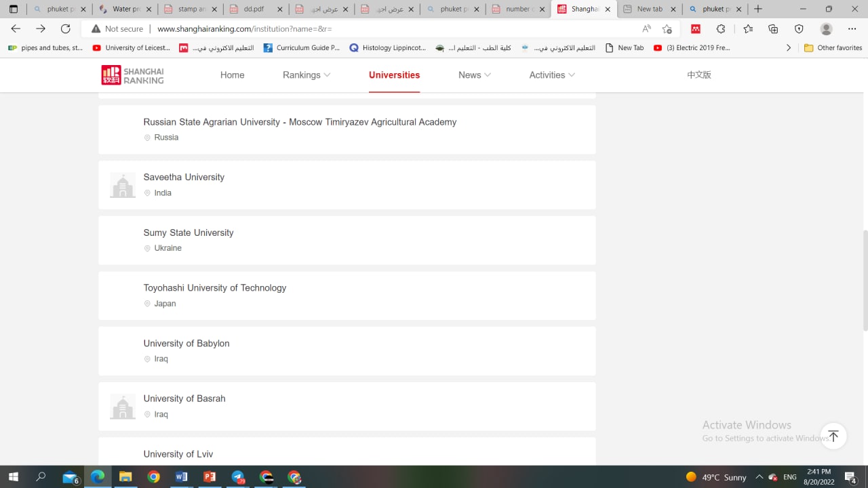This screenshot has height=488, width=868.
Task: Open the Favorites list icon
Action: pos(748,29)
